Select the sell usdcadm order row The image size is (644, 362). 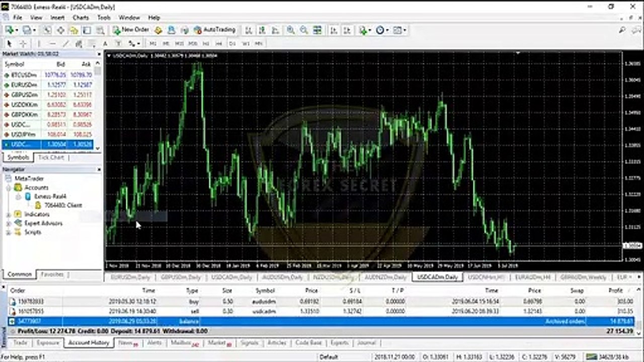tap(322, 311)
